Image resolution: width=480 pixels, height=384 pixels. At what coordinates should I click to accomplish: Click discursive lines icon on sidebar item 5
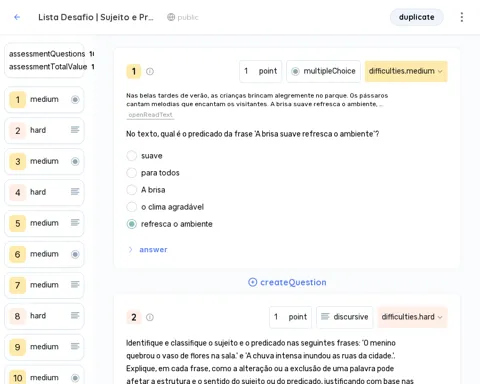click(75, 222)
